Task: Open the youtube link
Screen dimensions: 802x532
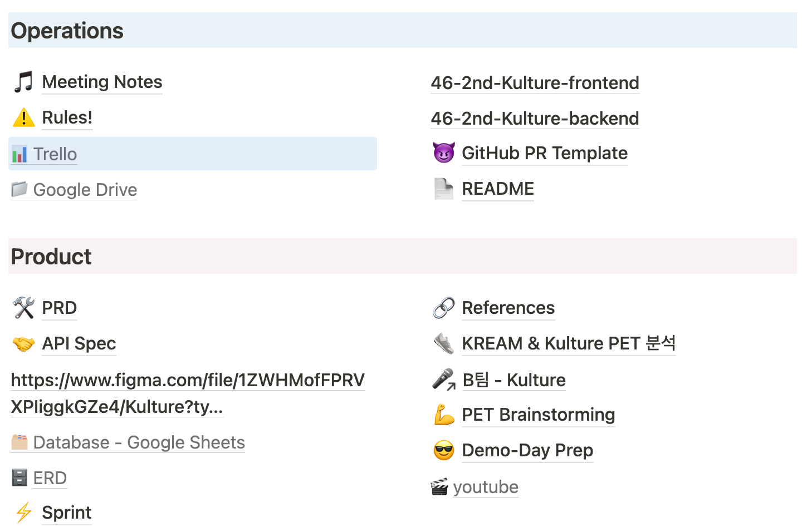Action: click(486, 487)
